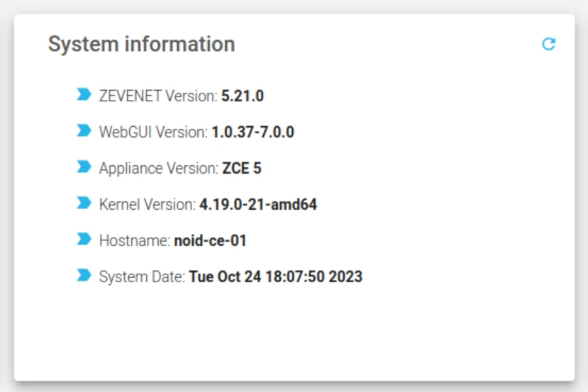
Task: Click the arrow bullet beside WebGUI Version
Action: pyautogui.click(x=84, y=130)
